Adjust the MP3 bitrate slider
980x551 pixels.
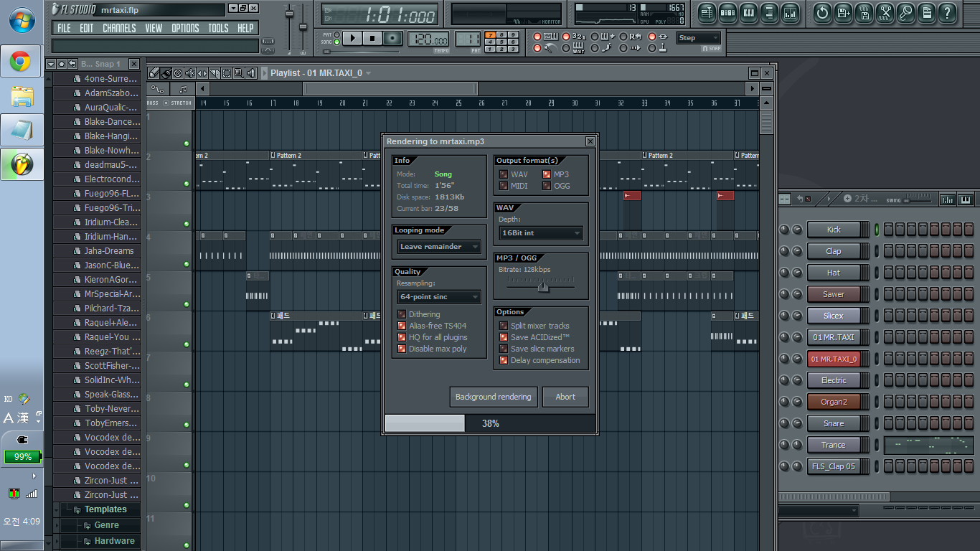click(543, 287)
